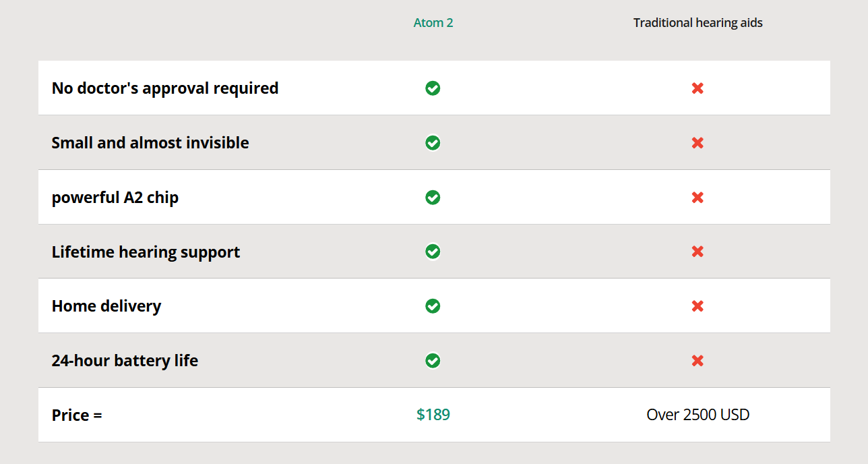
Task: Click the No doctor's approval required label
Action: 165,88
